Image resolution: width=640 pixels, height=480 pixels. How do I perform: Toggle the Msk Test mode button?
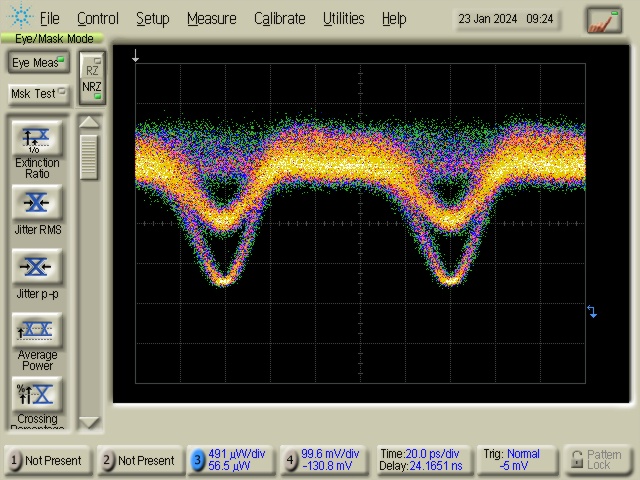pos(38,94)
